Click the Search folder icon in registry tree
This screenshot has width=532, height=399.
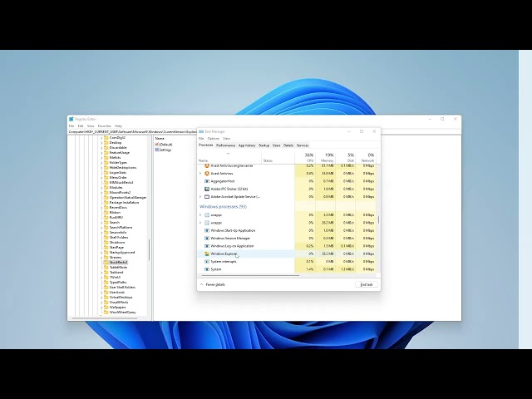click(106, 222)
